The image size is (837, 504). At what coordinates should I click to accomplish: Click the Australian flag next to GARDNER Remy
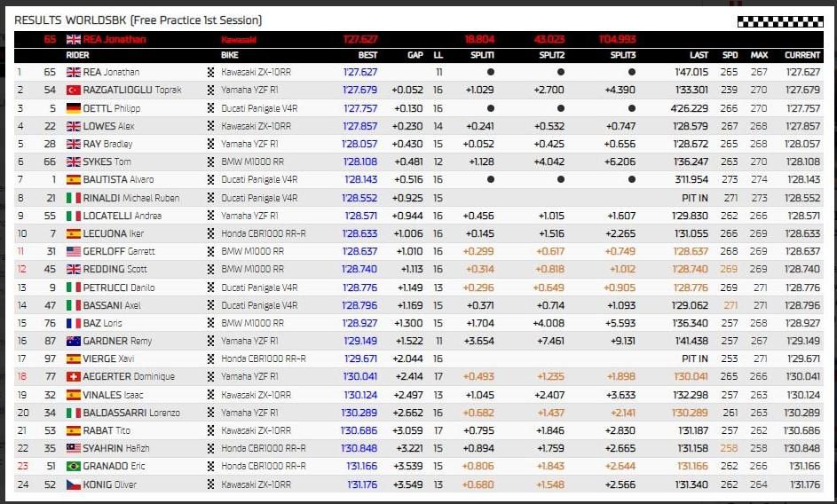(x=74, y=341)
